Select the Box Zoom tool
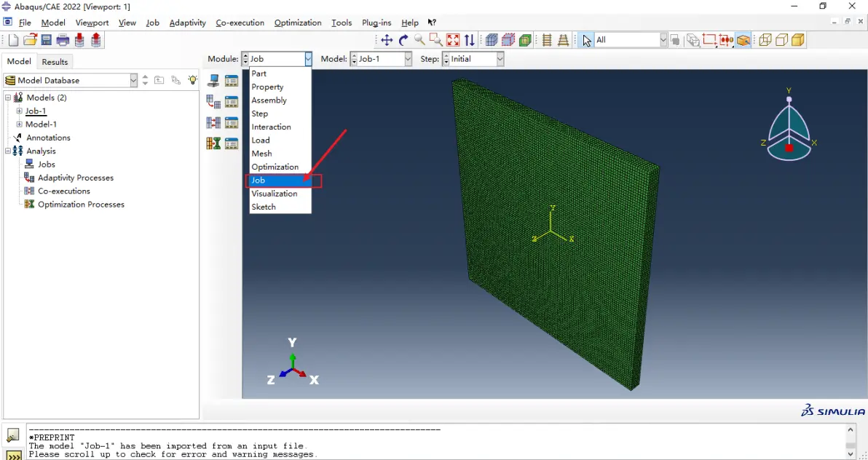 point(436,40)
